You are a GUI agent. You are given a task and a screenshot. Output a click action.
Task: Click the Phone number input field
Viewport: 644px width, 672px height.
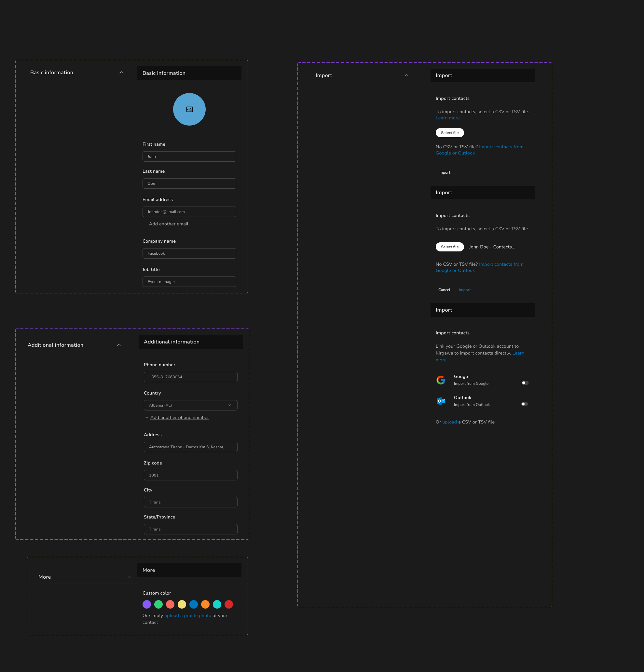[x=190, y=377]
